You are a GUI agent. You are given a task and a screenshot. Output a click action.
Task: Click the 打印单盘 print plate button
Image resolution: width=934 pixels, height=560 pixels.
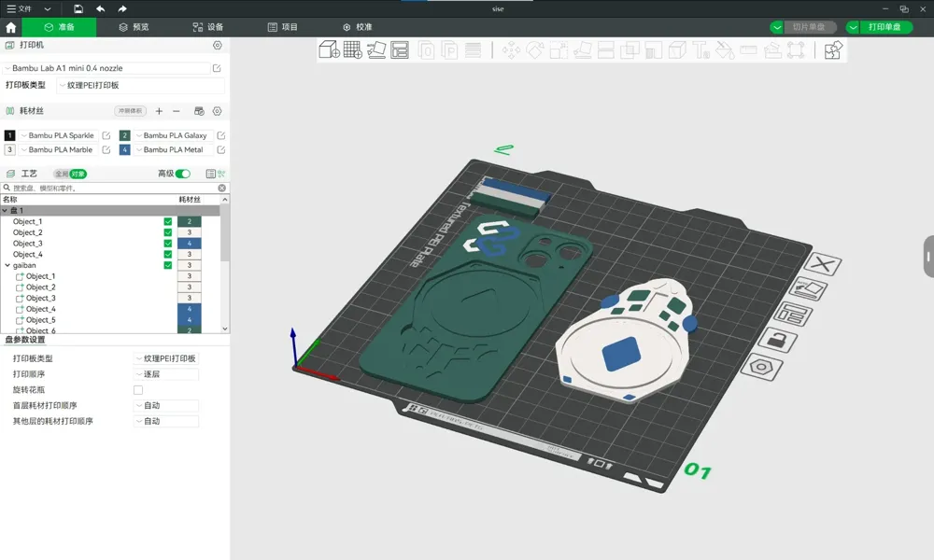pyautogui.click(x=885, y=27)
